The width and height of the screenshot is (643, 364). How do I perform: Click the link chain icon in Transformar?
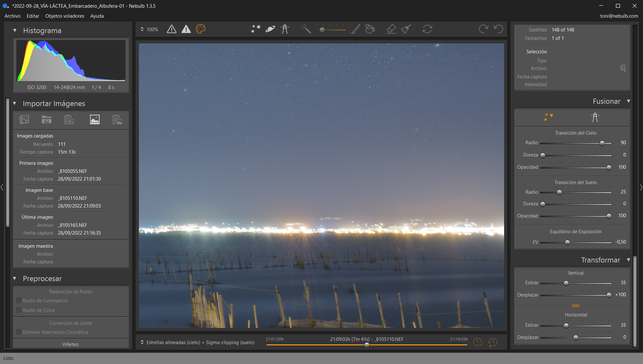[576, 306]
